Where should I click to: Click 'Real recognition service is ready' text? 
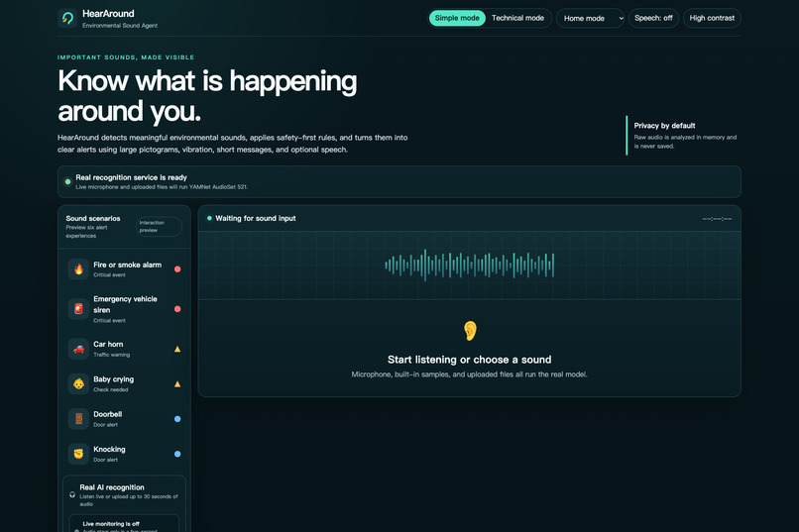point(132,177)
